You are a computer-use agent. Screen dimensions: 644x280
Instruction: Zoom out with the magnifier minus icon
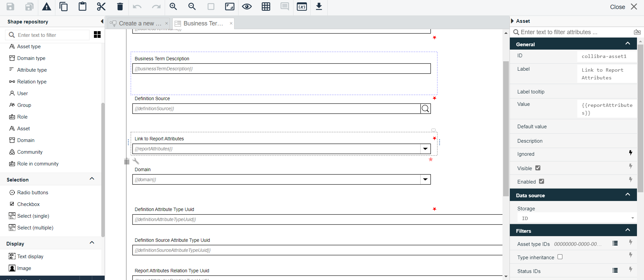coord(192,7)
